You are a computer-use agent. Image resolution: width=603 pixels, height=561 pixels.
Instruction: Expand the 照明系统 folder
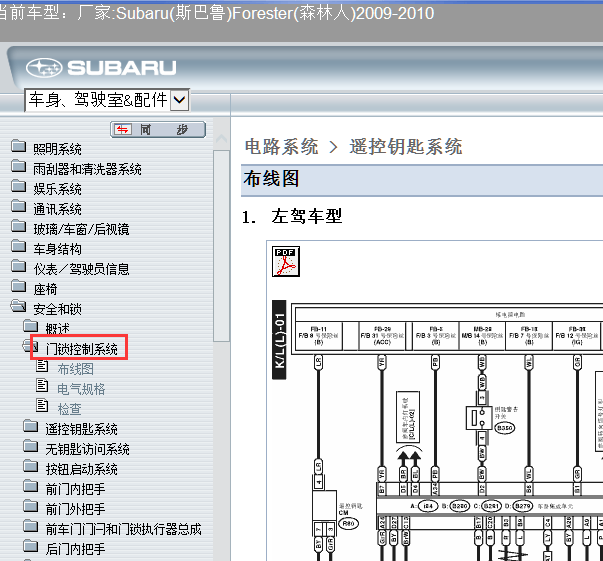[x=57, y=149]
